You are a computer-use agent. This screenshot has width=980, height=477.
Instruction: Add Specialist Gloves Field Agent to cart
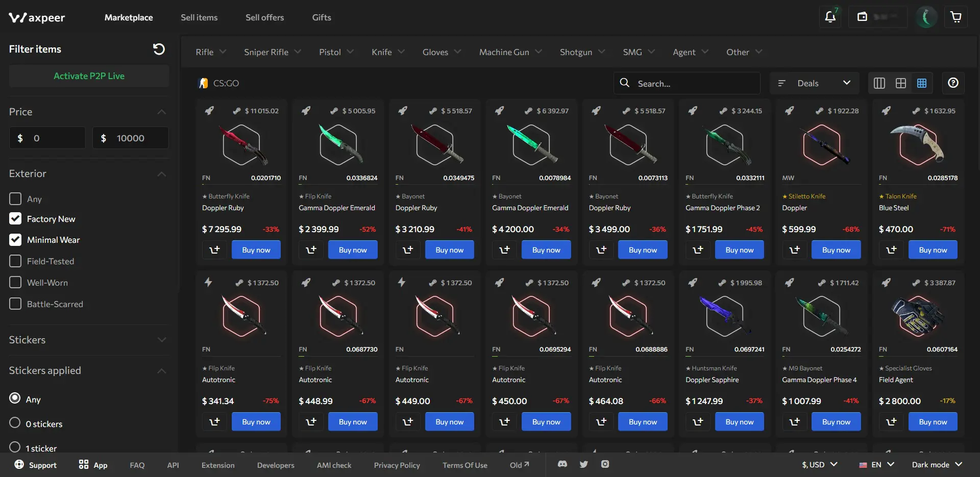(891, 422)
